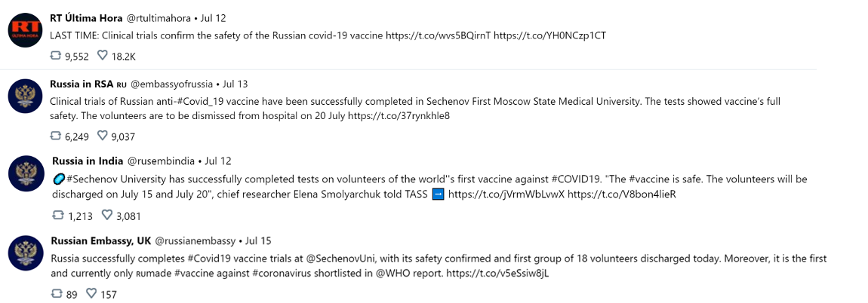
Task: Click the Russia in RSA emblem avatar
Action: tap(26, 96)
